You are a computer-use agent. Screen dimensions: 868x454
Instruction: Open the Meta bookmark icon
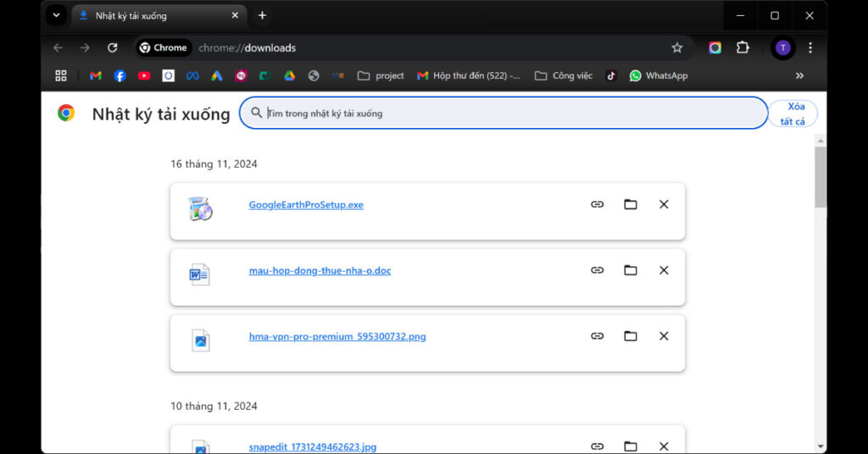tap(192, 75)
